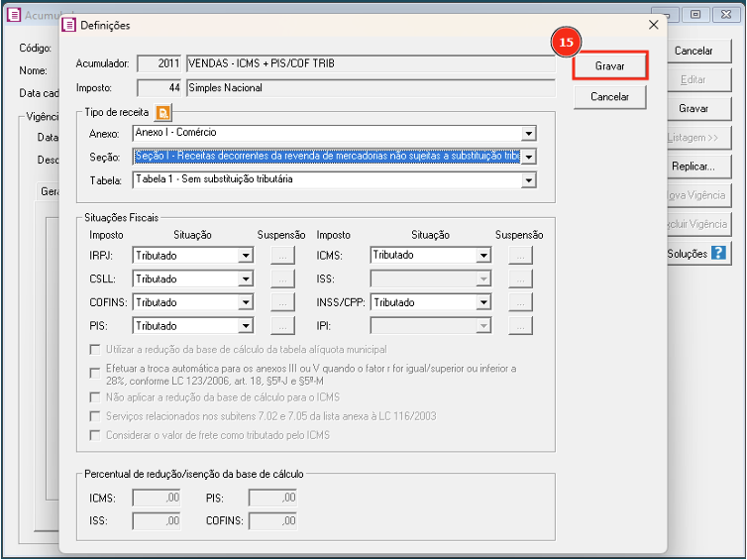Open ICMS suspensão ellipsis button
This screenshot has width=747, height=560.
pos(520,256)
